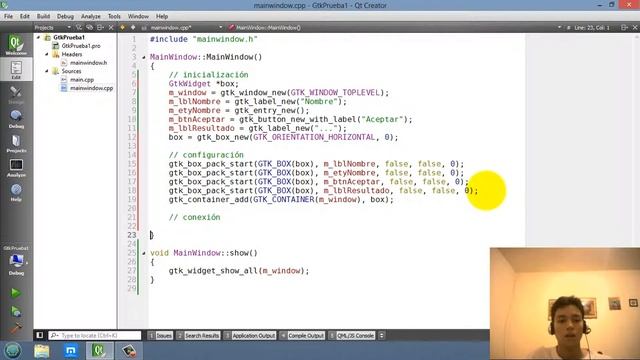Click the '// configuración' comment line
The image size is (640, 360).
206,155
